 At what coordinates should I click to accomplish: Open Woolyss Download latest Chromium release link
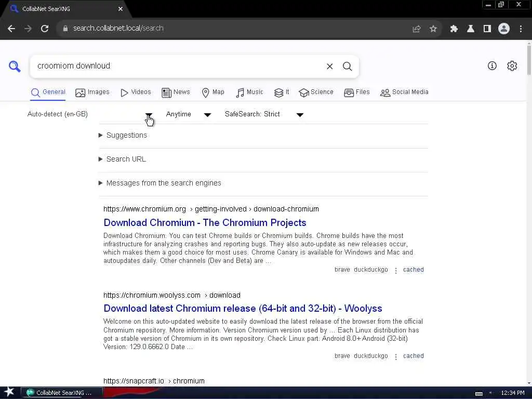coord(243,309)
